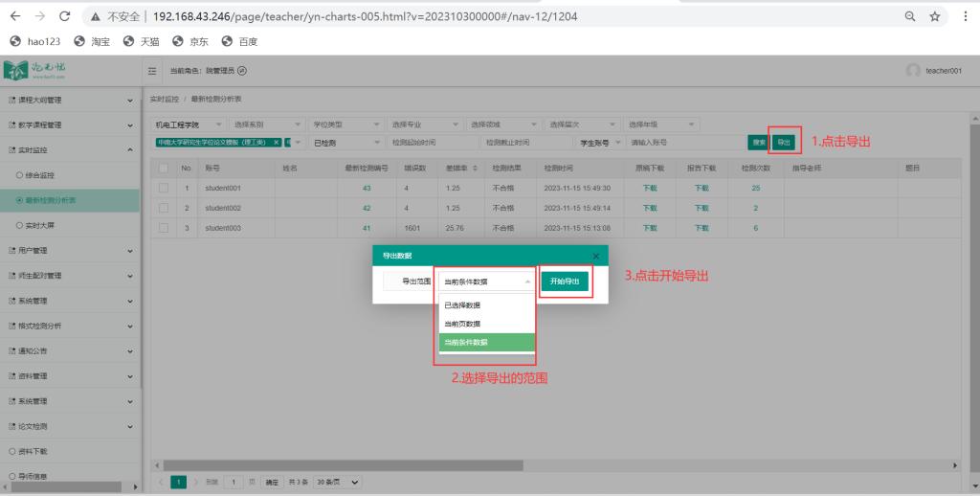Bookmark this page with the star icon
This screenshot has height=496, width=980.
click(934, 16)
